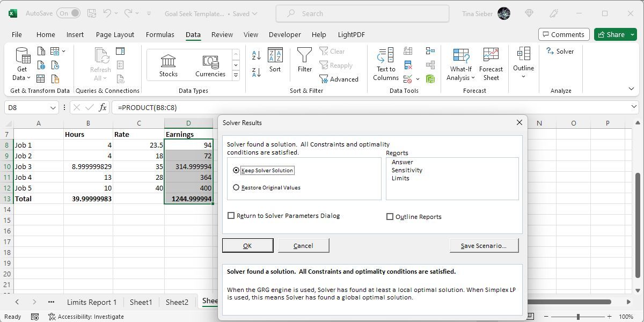Click the Save Scenario button
This screenshot has width=644, height=322.
[x=484, y=246]
